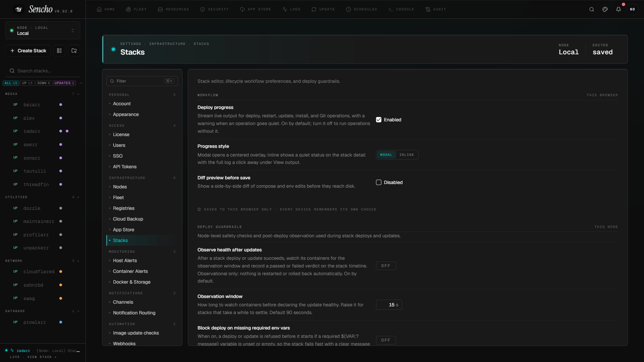Viewport: 644px width, 362px height.
Task: Open the Home nav icon
Action: click(x=99, y=9)
